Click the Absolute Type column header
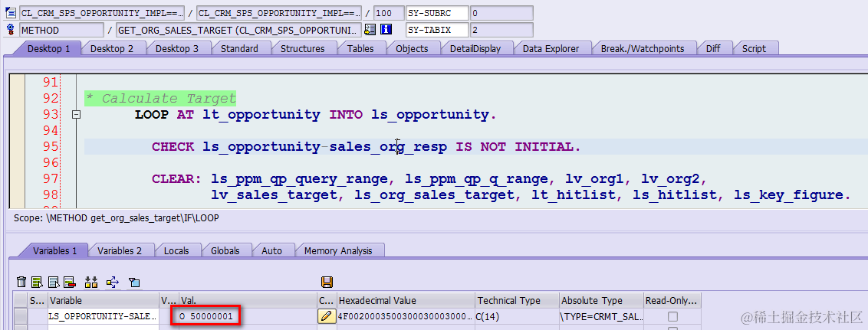The height and width of the screenshot is (330, 868). pos(601,301)
